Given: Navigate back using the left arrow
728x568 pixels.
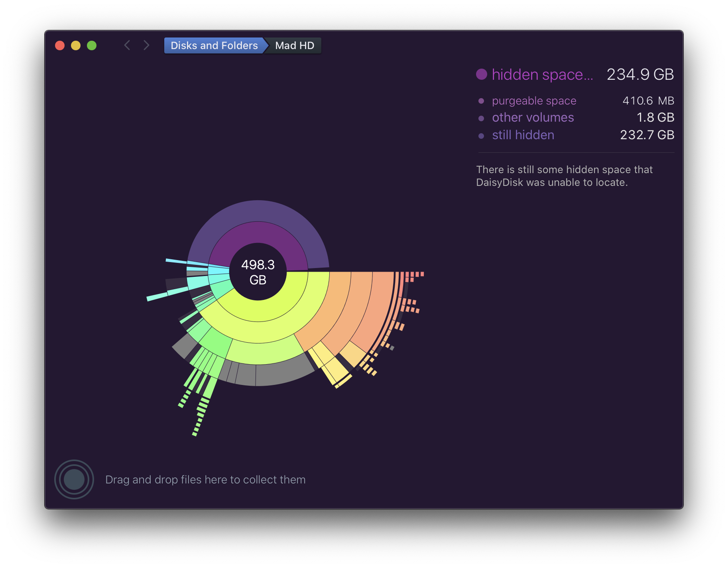Looking at the screenshot, I should (127, 45).
